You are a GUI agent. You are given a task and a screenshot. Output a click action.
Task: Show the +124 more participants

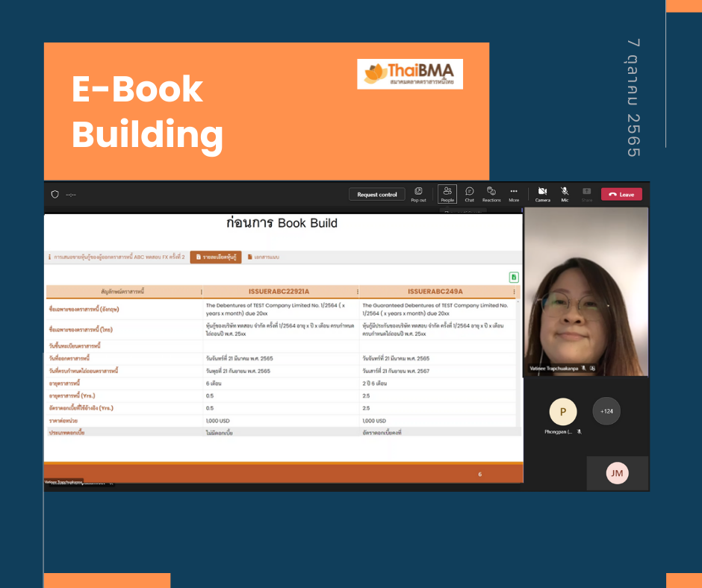pyautogui.click(x=606, y=411)
